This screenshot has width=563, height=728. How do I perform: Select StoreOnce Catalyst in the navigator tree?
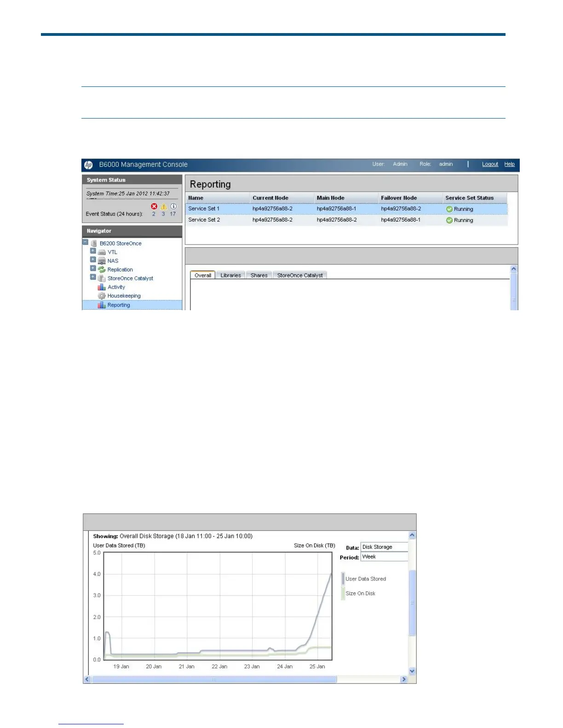(x=130, y=279)
